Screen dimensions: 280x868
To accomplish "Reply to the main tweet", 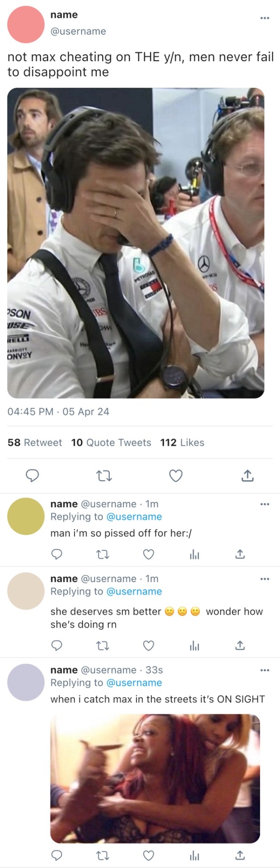I will (x=32, y=476).
